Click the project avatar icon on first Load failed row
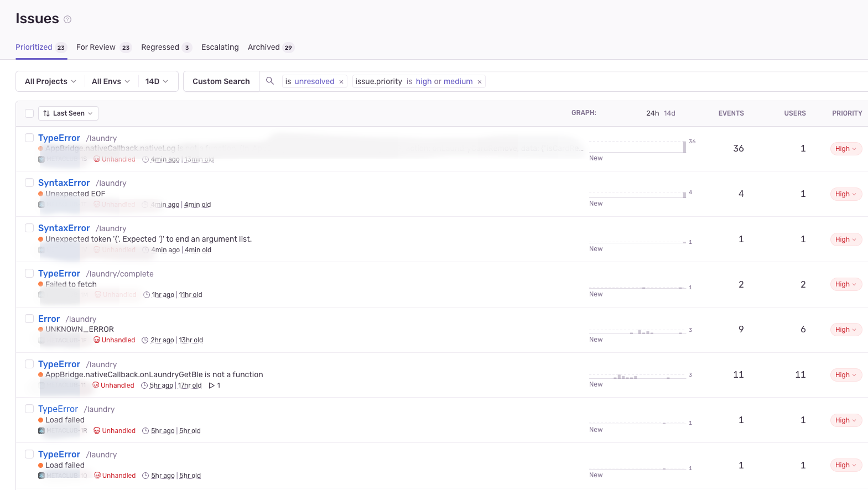Image resolution: width=868 pixels, height=490 pixels. click(41, 431)
